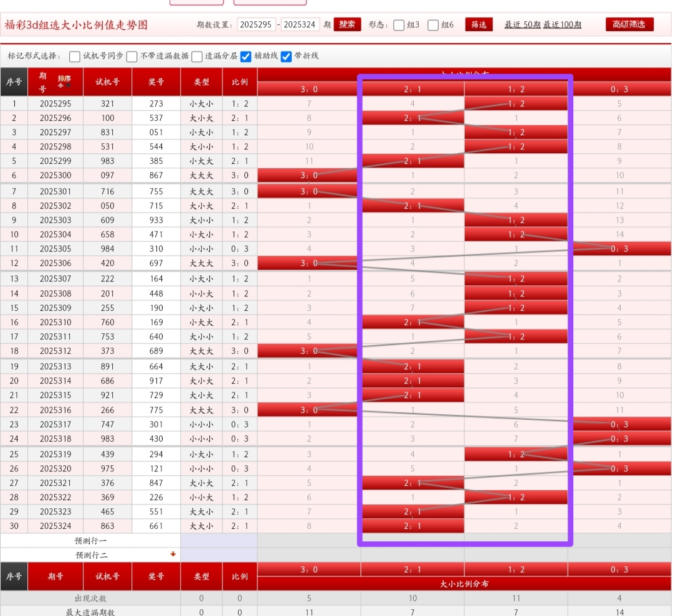Click the 预测行二 prediction row label
Screen dimensions: 673x616
tap(92, 555)
